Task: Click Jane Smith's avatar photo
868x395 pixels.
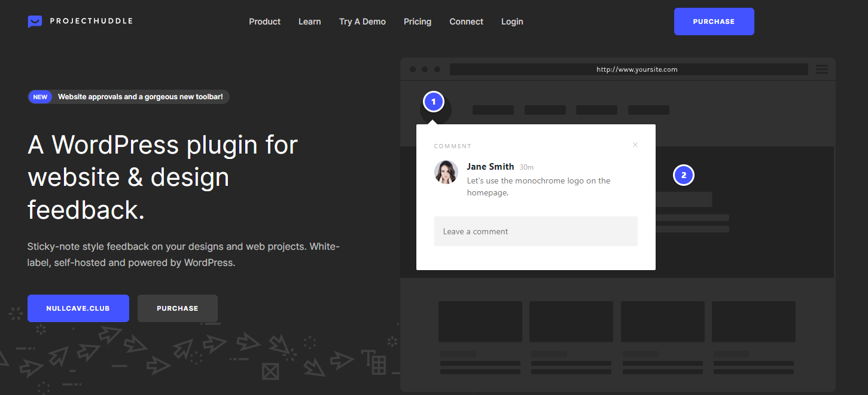Action: click(446, 172)
